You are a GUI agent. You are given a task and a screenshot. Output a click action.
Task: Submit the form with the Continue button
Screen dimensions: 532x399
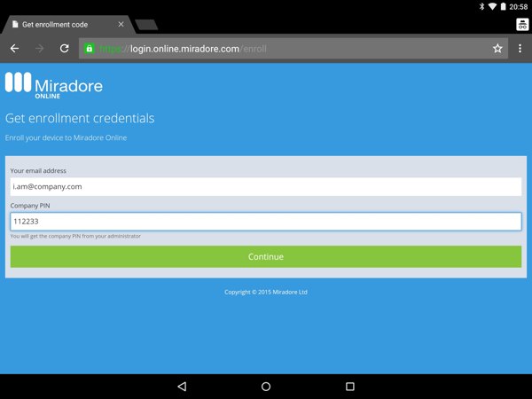pyautogui.click(x=266, y=257)
